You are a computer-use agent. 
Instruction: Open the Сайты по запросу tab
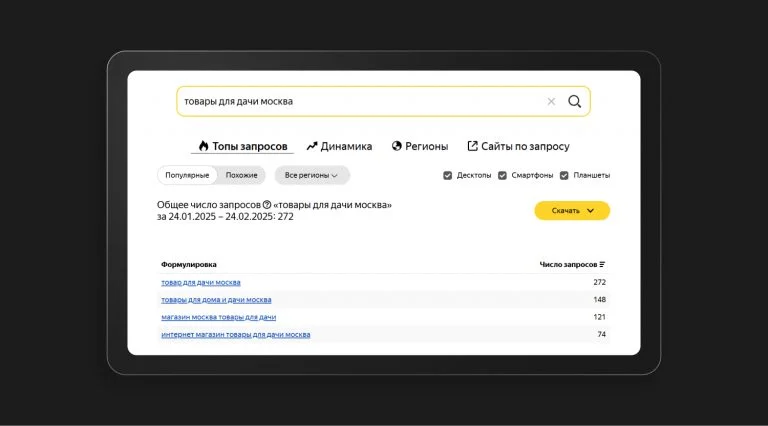518,146
